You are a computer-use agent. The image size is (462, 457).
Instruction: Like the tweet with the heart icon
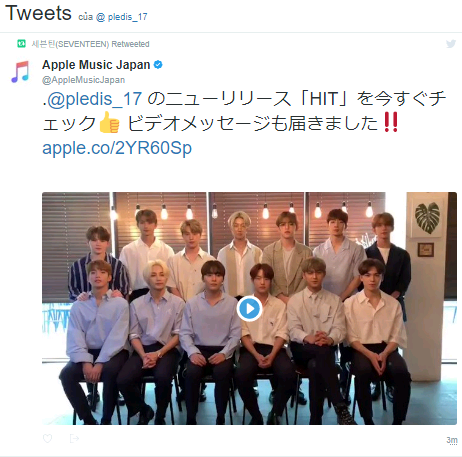[48, 438]
